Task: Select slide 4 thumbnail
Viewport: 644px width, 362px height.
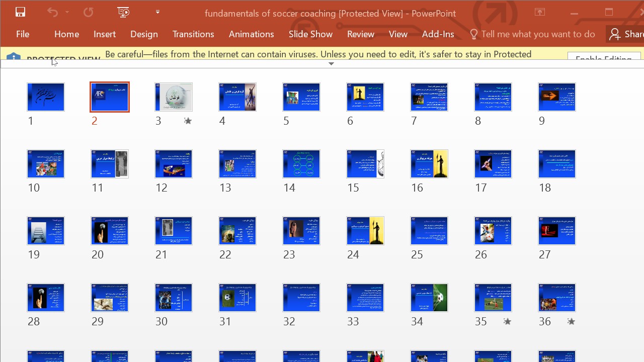Action: pyautogui.click(x=237, y=97)
